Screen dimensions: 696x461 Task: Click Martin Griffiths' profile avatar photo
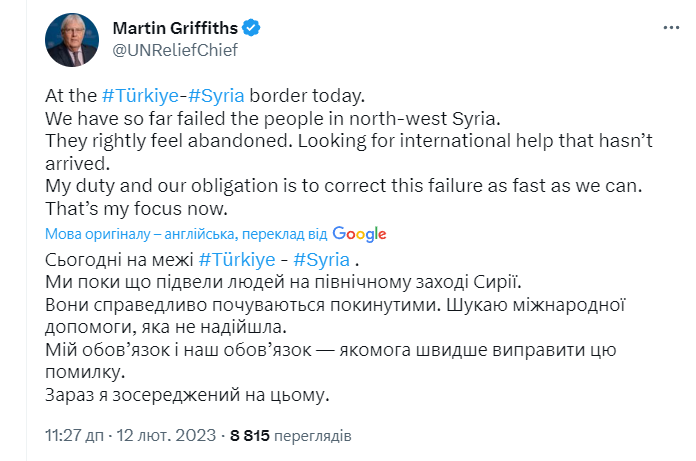point(72,40)
